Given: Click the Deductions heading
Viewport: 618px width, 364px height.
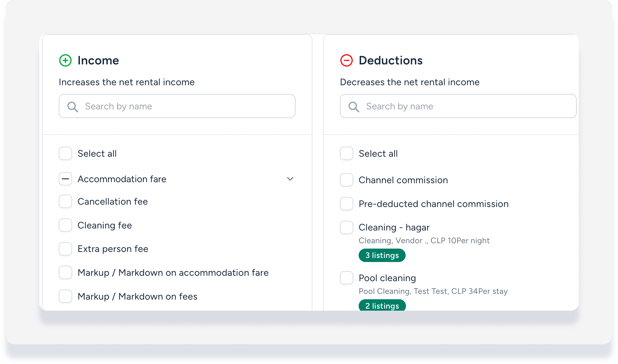Looking at the screenshot, I should (391, 61).
